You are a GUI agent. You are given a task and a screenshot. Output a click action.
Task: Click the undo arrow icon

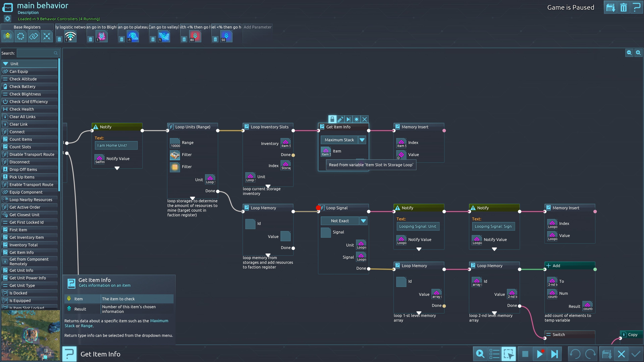(x=575, y=354)
